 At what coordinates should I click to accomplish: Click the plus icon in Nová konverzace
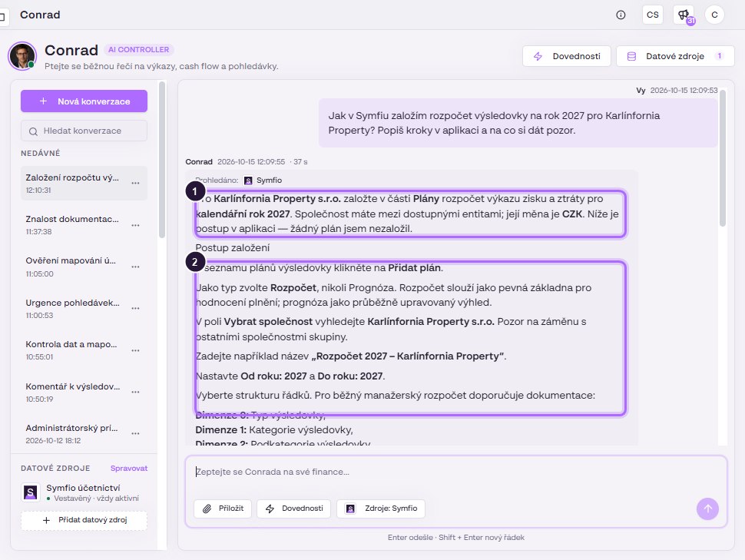pos(43,101)
